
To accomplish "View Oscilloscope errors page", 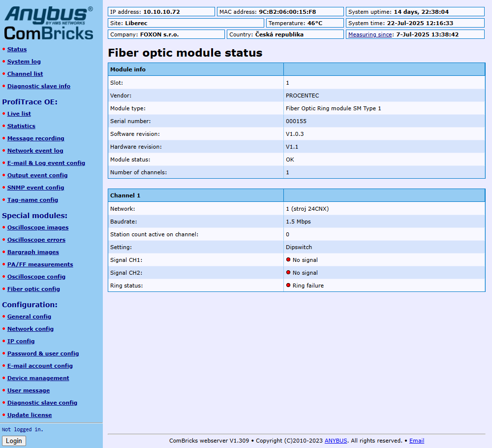I will point(36,240).
